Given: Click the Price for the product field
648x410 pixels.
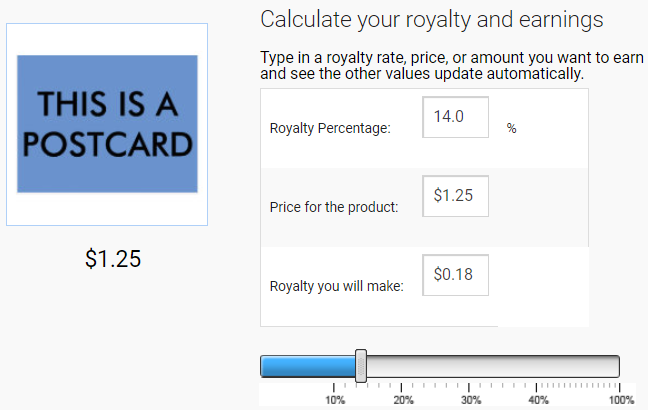Looking at the screenshot, I should click(455, 196).
